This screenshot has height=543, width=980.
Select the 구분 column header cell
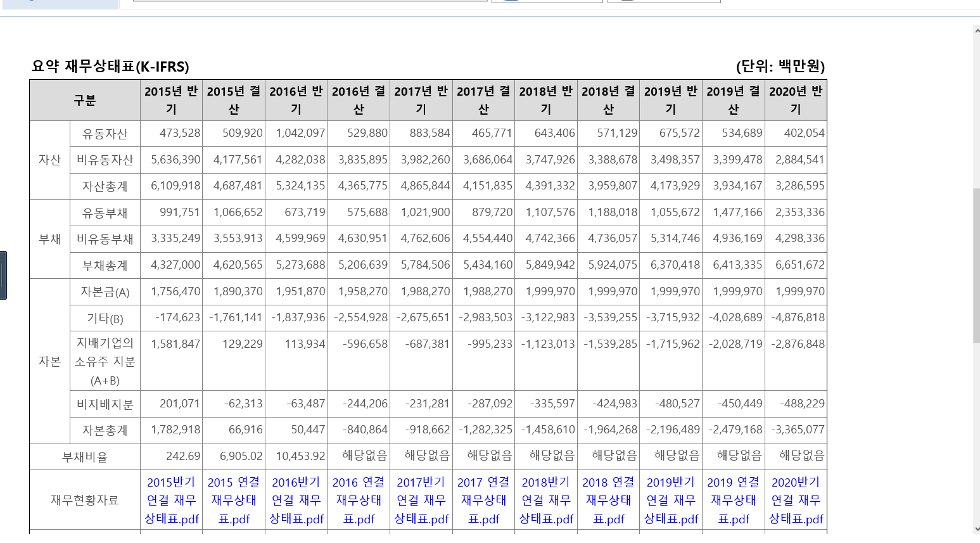(85, 101)
